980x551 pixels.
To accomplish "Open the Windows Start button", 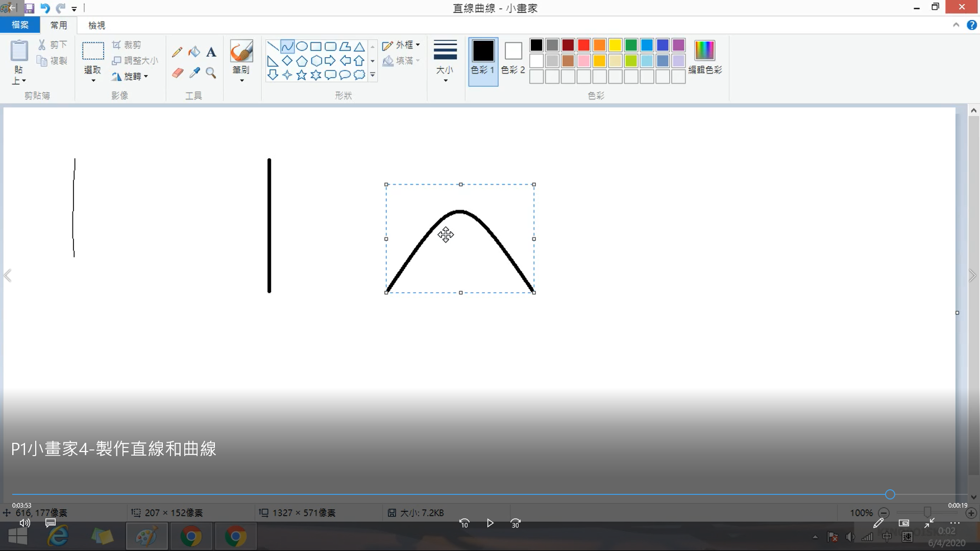I will pos(18,537).
